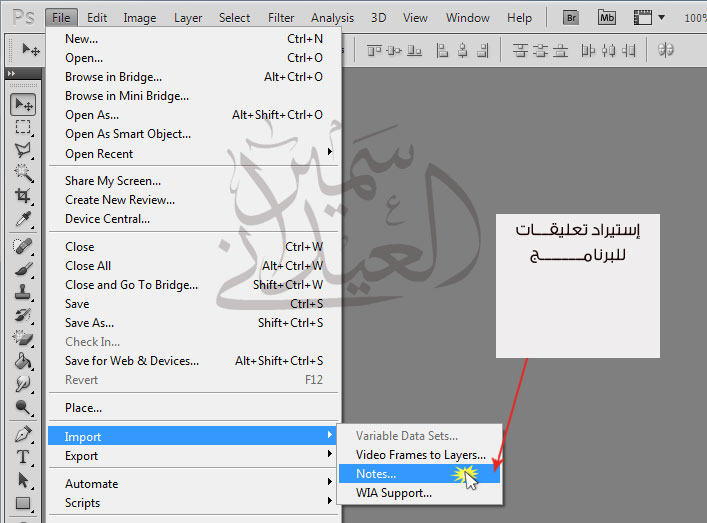
Task: Select the Horizontal Type tool
Action: 23,457
